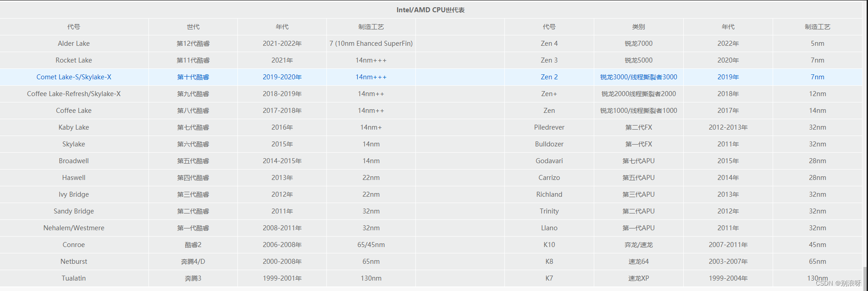Click the 2019-2020年 highlighted cell
Image resolution: width=868 pixels, height=291 pixels.
point(282,77)
